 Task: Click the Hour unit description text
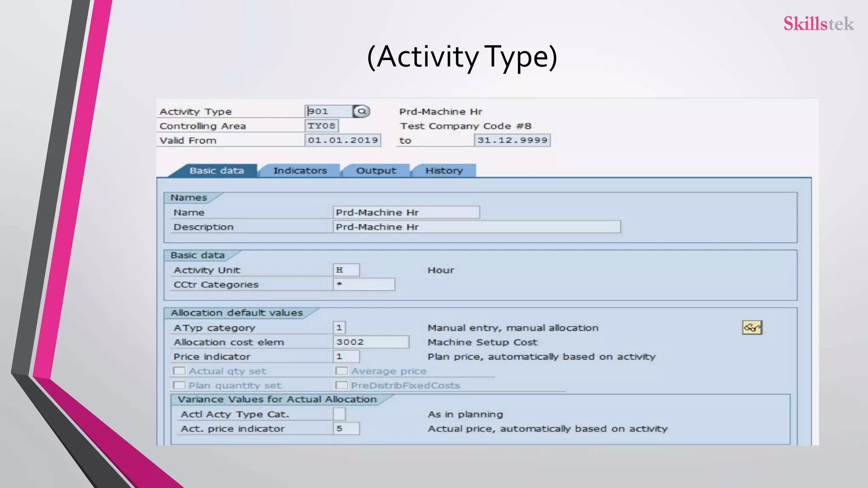coord(441,270)
